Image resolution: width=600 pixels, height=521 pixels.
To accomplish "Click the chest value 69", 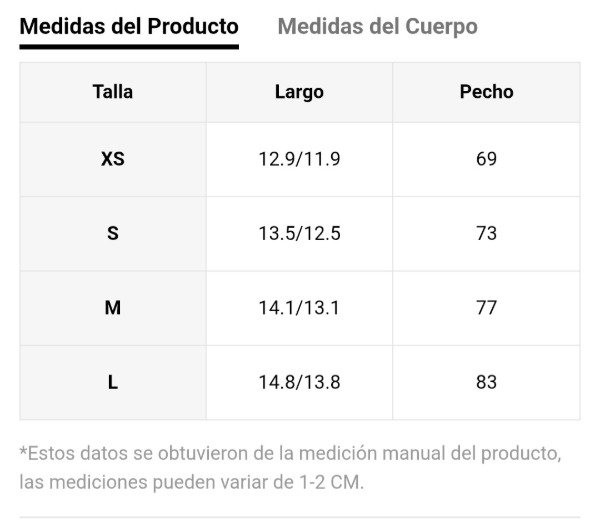I will click(486, 159).
